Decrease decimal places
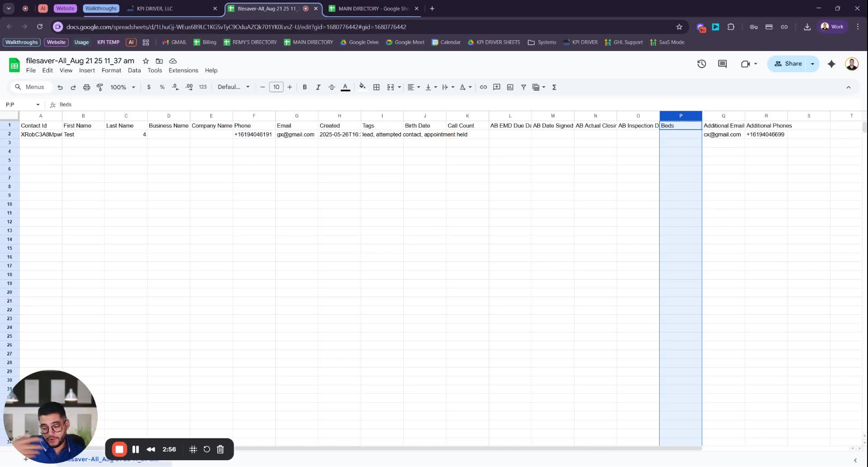 [x=175, y=87]
